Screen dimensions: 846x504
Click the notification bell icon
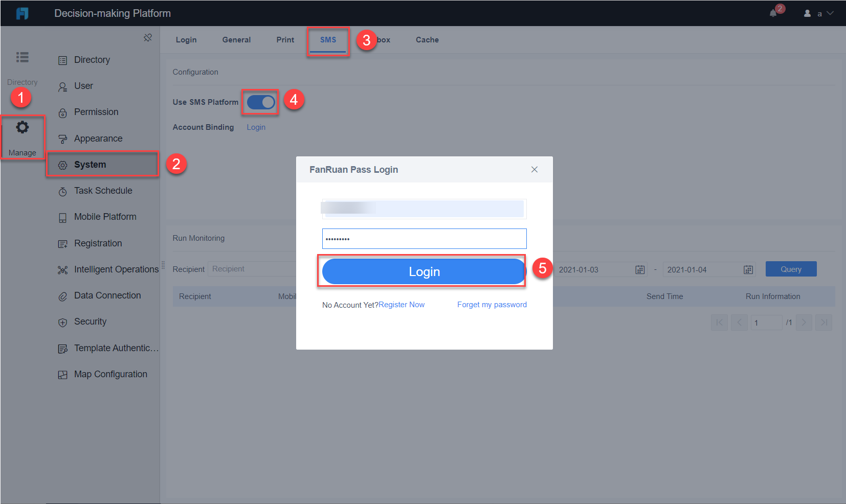pos(773,13)
